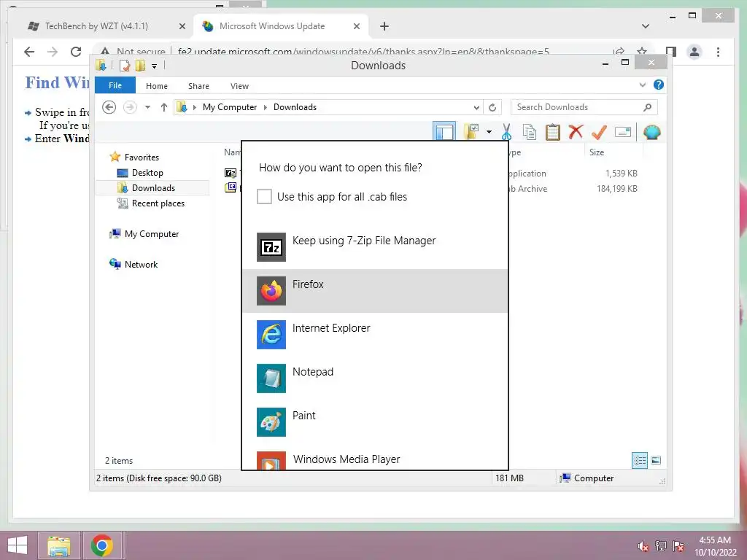This screenshot has width=747, height=560.
Task: Open the Share ribbon tab
Action: coord(198,86)
